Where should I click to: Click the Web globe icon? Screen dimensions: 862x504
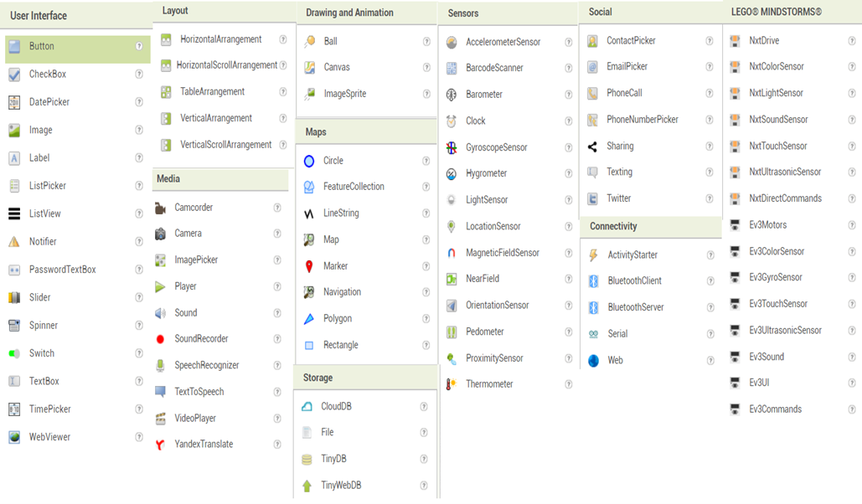(593, 361)
